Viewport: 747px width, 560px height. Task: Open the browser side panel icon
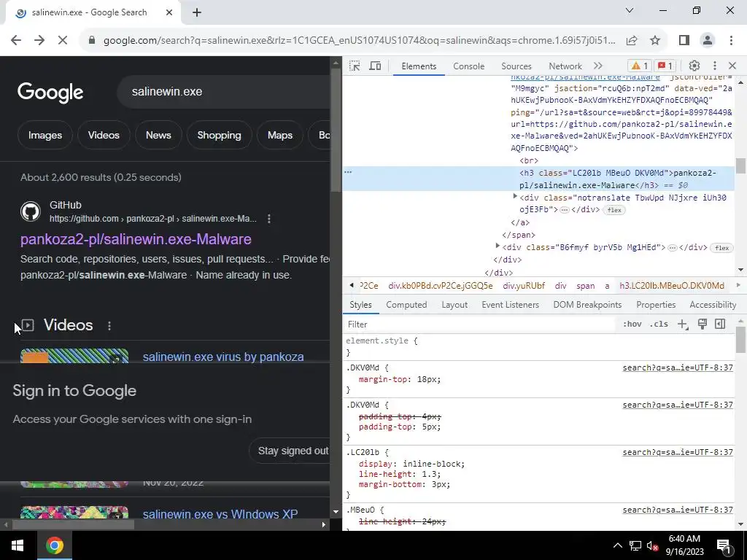[684, 41]
